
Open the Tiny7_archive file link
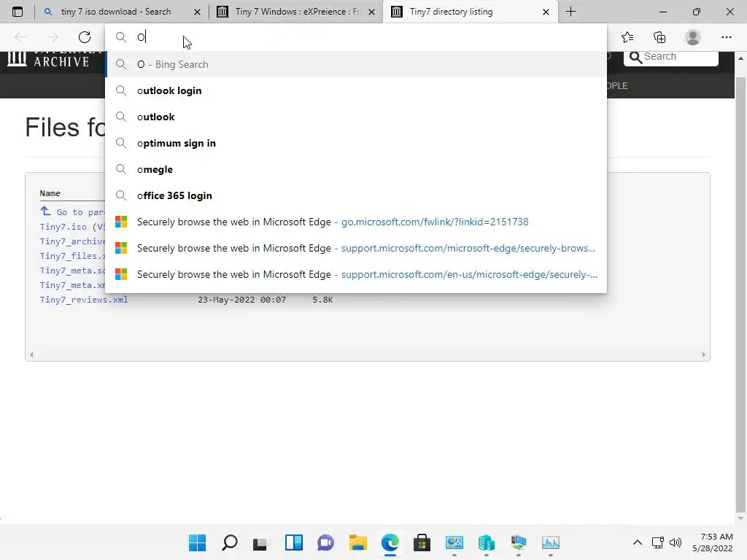point(72,241)
